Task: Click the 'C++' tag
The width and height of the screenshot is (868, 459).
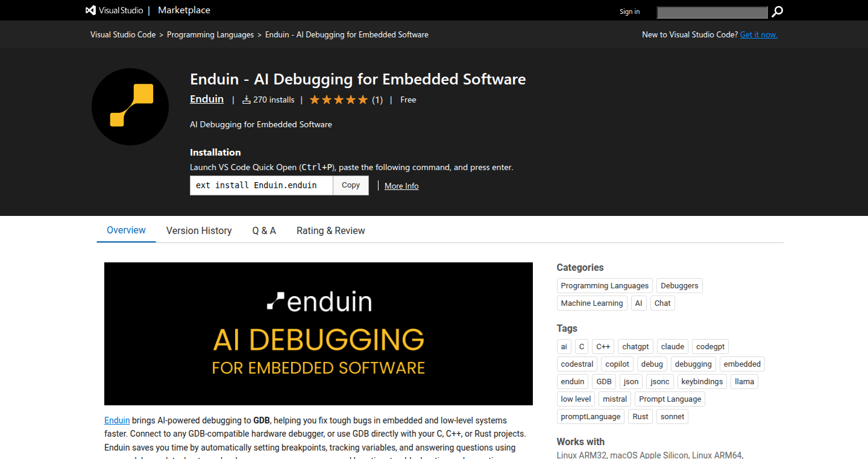Action: click(x=603, y=347)
